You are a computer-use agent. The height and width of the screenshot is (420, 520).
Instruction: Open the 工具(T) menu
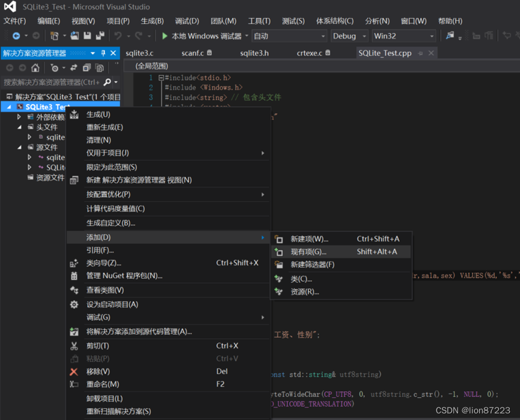259,21
